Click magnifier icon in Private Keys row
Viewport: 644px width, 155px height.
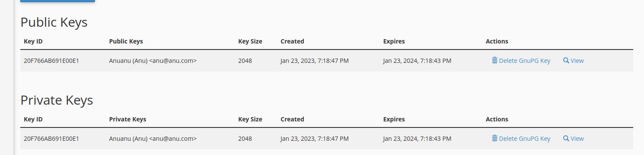point(566,138)
